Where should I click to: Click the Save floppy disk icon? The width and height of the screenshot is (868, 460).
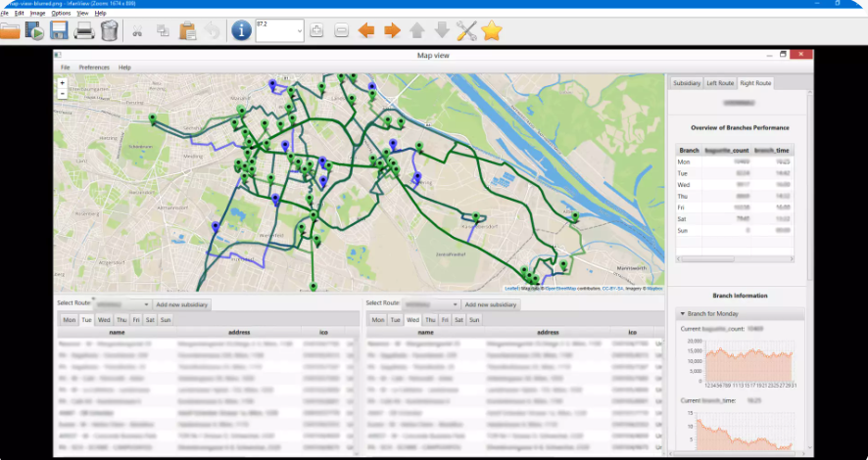(60, 30)
